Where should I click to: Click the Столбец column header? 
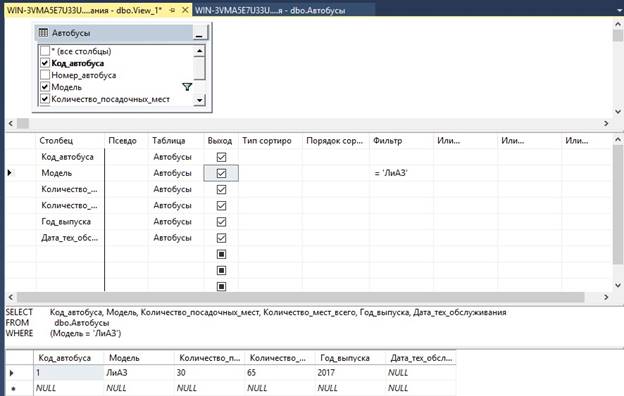pyautogui.click(x=70, y=140)
